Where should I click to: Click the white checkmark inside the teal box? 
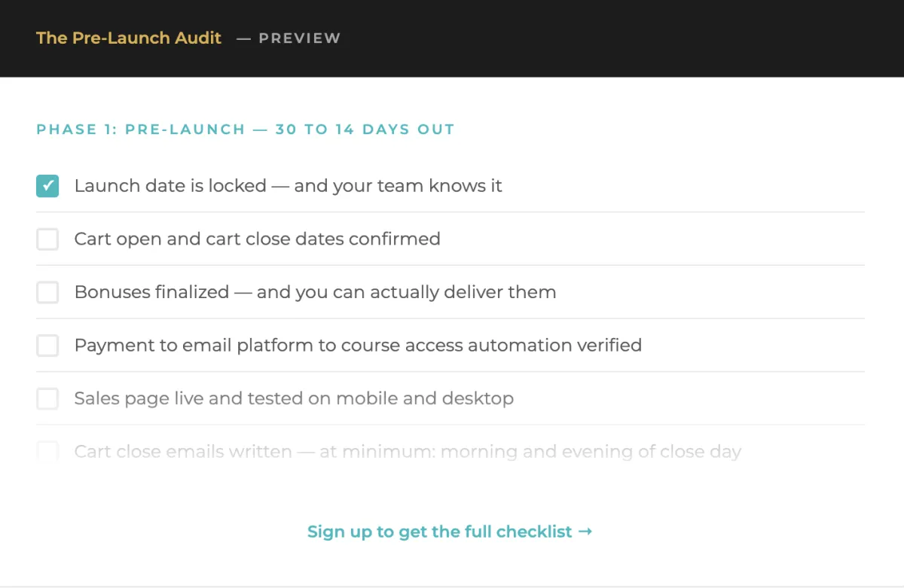pos(47,186)
